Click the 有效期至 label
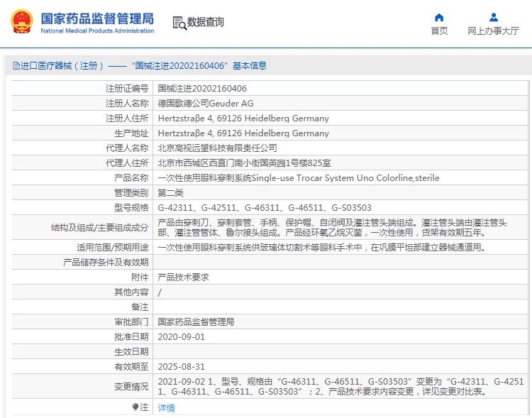 click(131, 367)
